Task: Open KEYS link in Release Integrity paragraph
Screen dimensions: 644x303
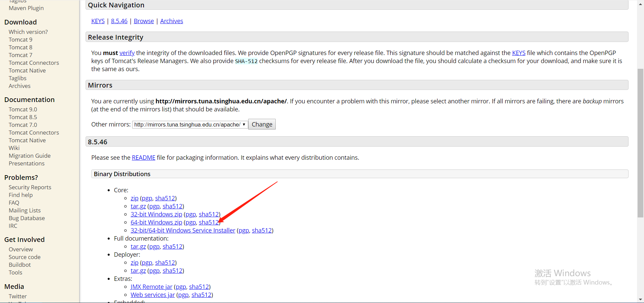Action: [519, 53]
